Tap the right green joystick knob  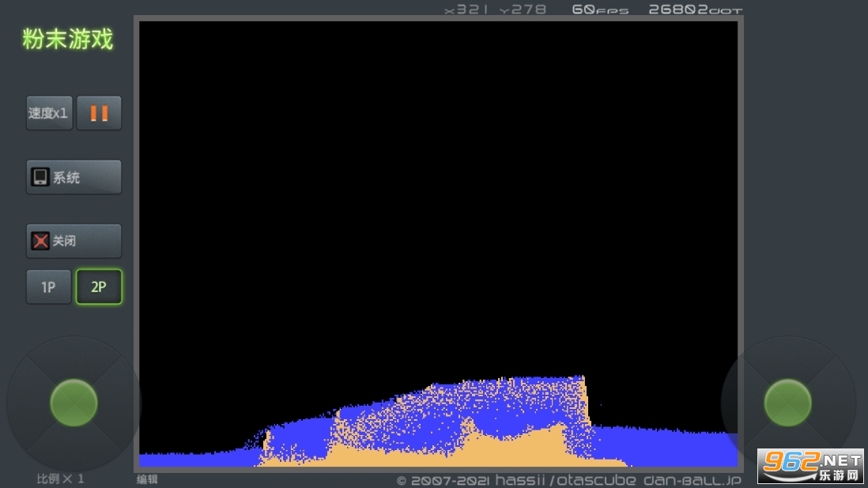coord(787,403)
